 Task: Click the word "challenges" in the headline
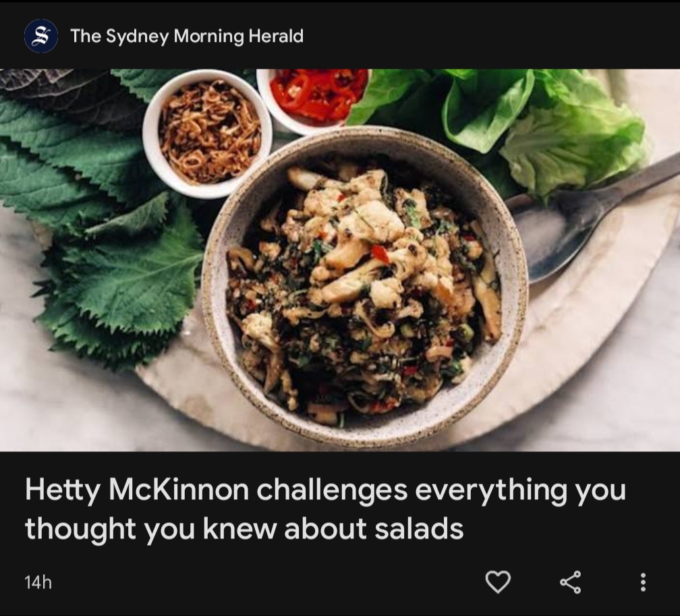click(332, 490)
